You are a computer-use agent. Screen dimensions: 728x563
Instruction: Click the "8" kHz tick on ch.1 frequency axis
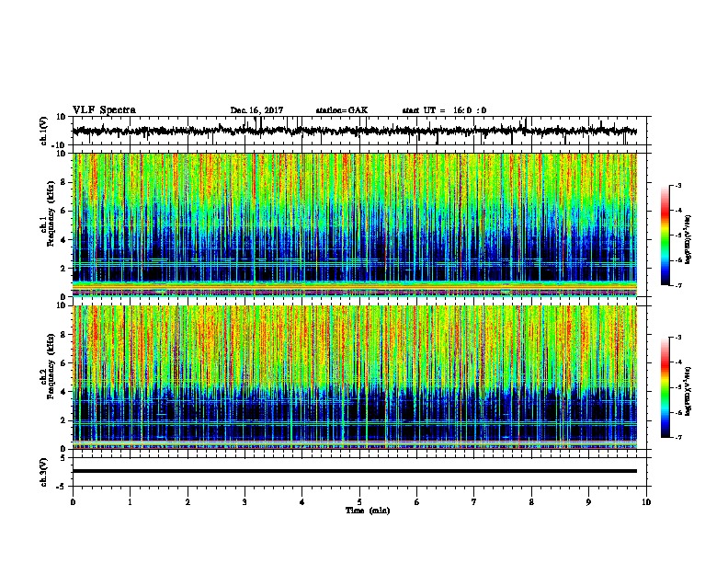pos(64,182)
